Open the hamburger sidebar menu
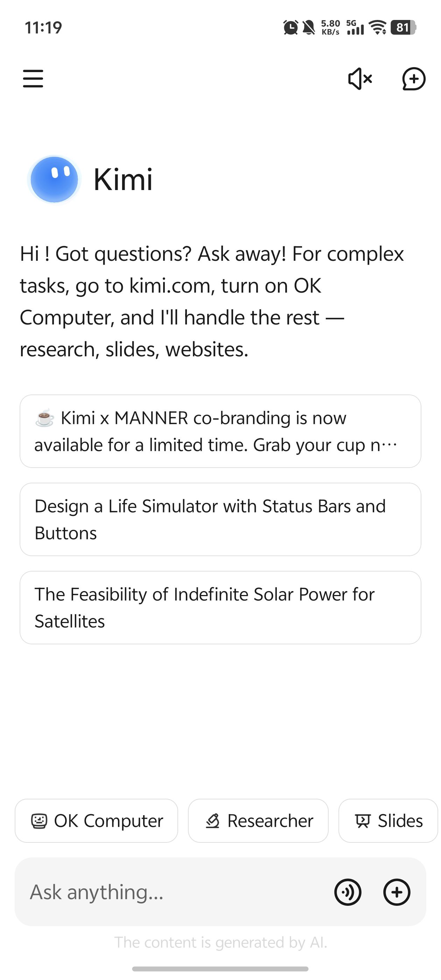The image size is (441, 980). (33, 79)
